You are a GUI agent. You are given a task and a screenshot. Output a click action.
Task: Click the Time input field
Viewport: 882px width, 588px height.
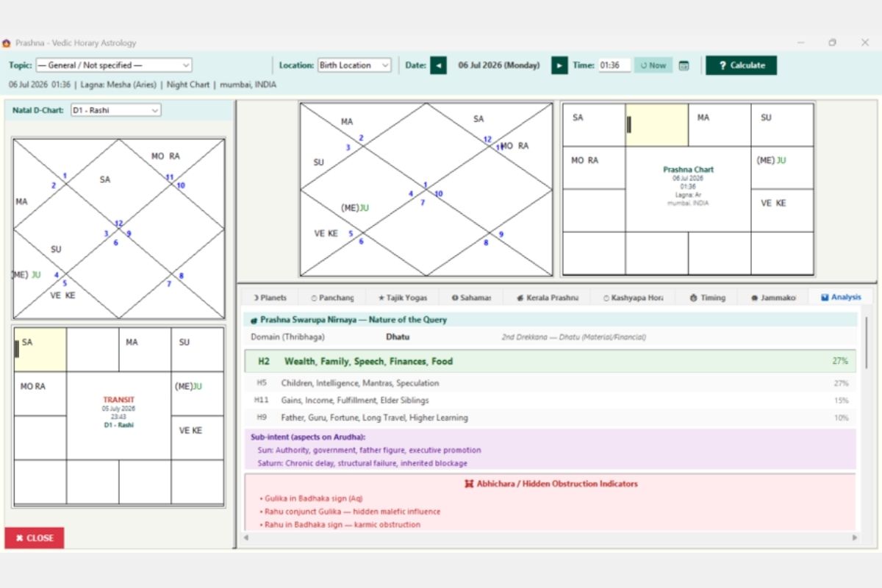[x=614, y=65]
